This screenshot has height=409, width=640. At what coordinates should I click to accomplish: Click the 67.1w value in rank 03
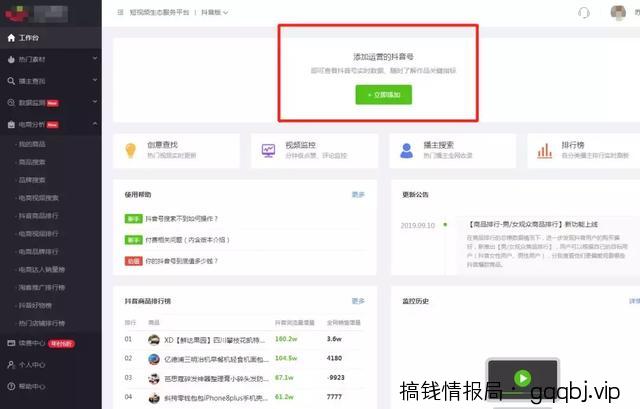point(284,378)
